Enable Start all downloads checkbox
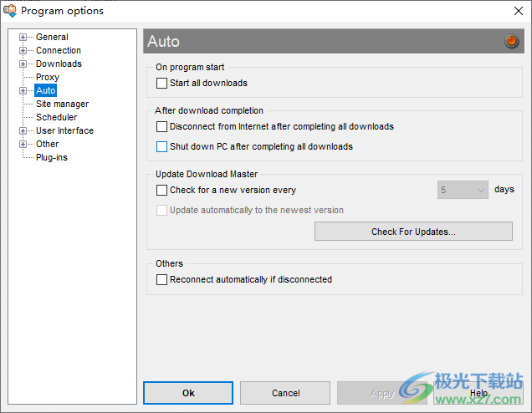Screen dimensions: 532x413 pos(161,83)
